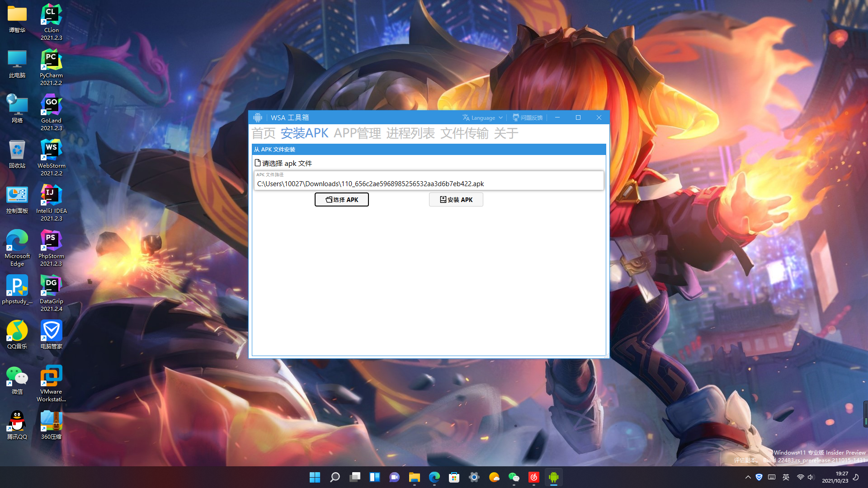The image size is (868, 488).
Task: Open the Language dropdown menu
Action: 482,117
